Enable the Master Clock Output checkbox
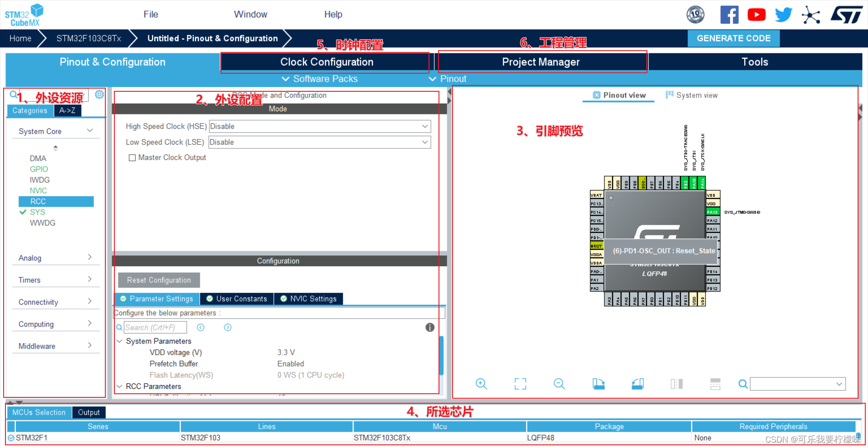Viewport: 868px width, 448px height. [132, 158]
